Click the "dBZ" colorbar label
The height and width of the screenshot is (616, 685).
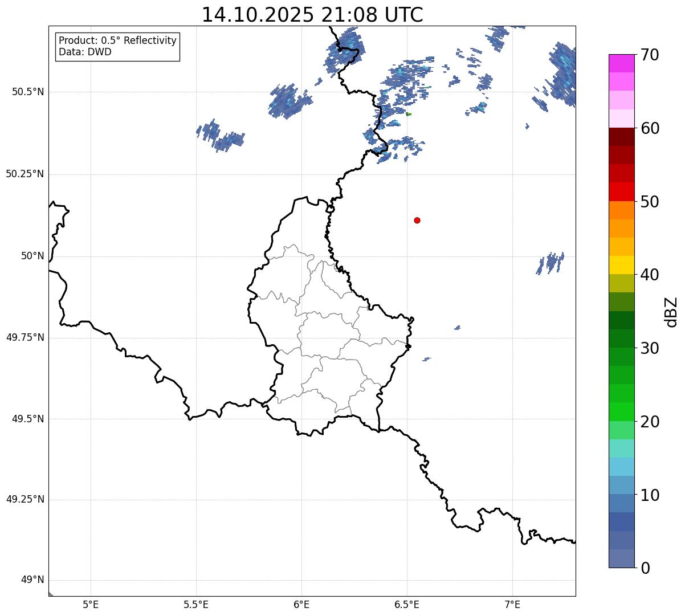pyautogui.click(x=671, y=312)
